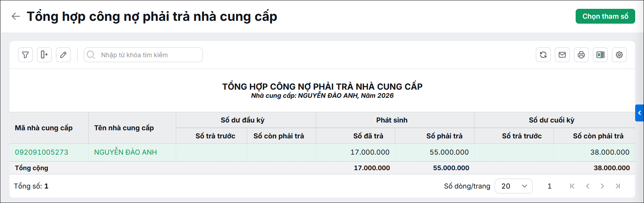Screen dimensions: 644x203
Task: Print the report
Action: (x=581, y=55)
